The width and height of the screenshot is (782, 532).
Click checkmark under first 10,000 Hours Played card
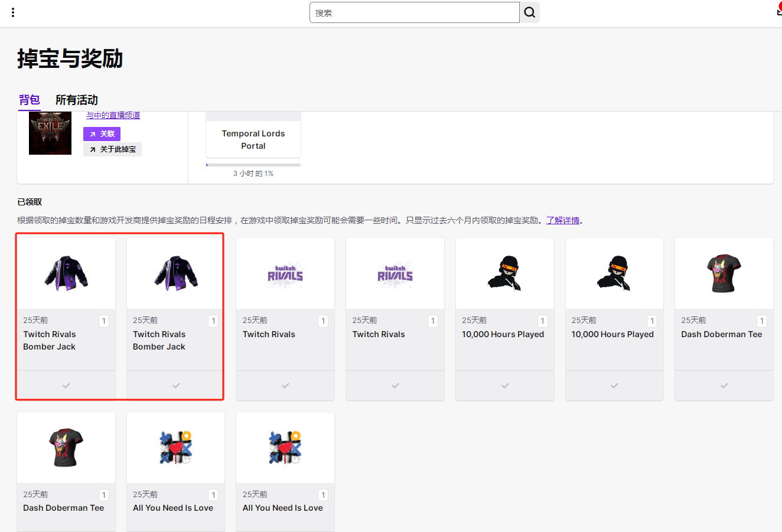pyautogui.click(x=505, y=386)
